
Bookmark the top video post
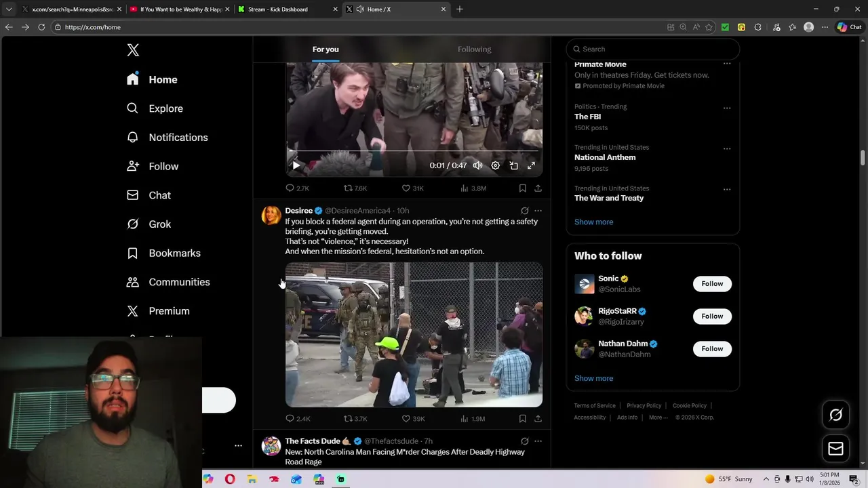coord(522,188)
